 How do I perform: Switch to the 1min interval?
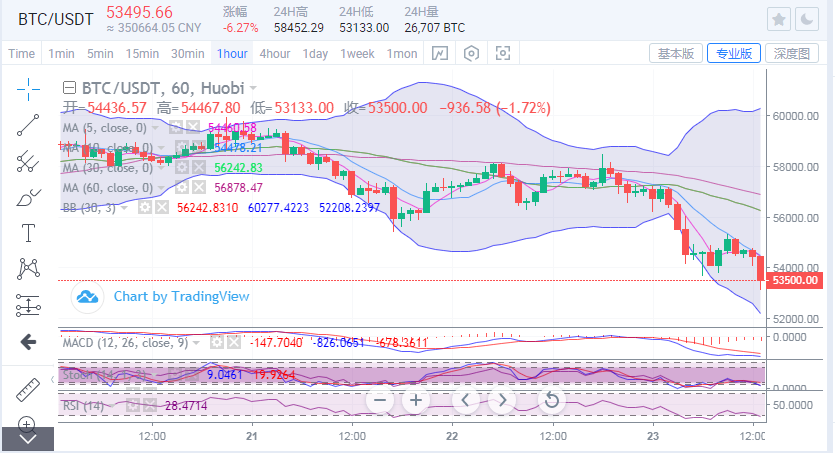pyautogui.click(x=61, y=54)
